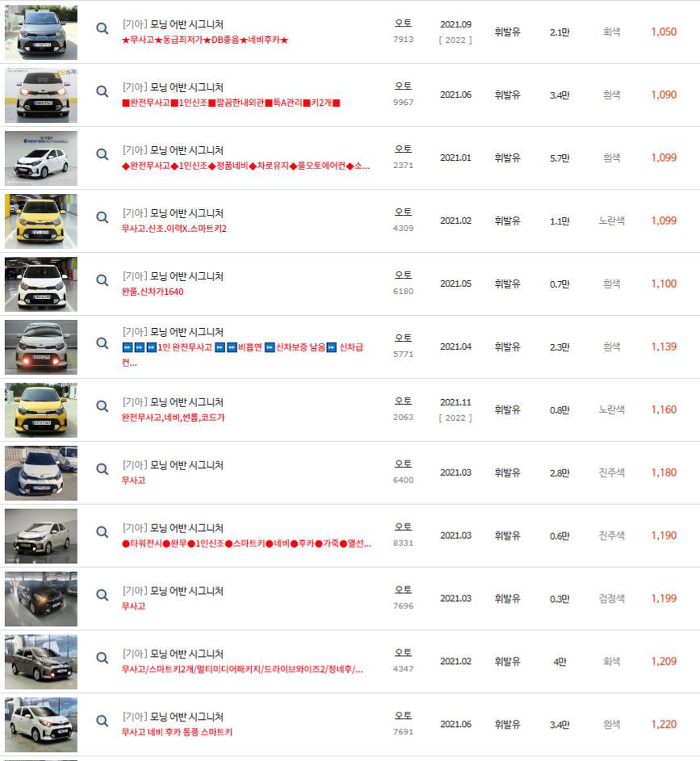Image resolution: width=700 pixels, height=761 pixels.
Task: Click the price 1,160
Action: pyautogui.click(x=664, y=410)
